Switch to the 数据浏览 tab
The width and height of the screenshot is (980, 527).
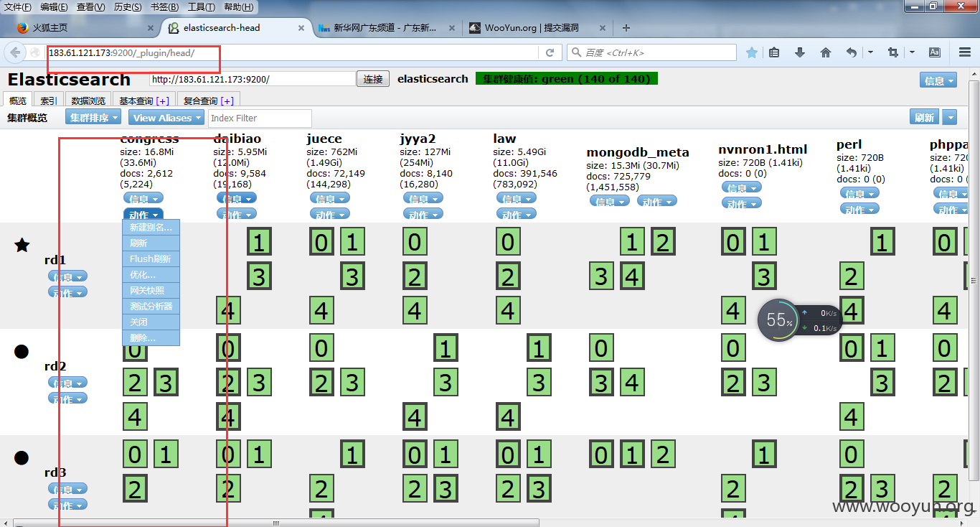point(89,101)
